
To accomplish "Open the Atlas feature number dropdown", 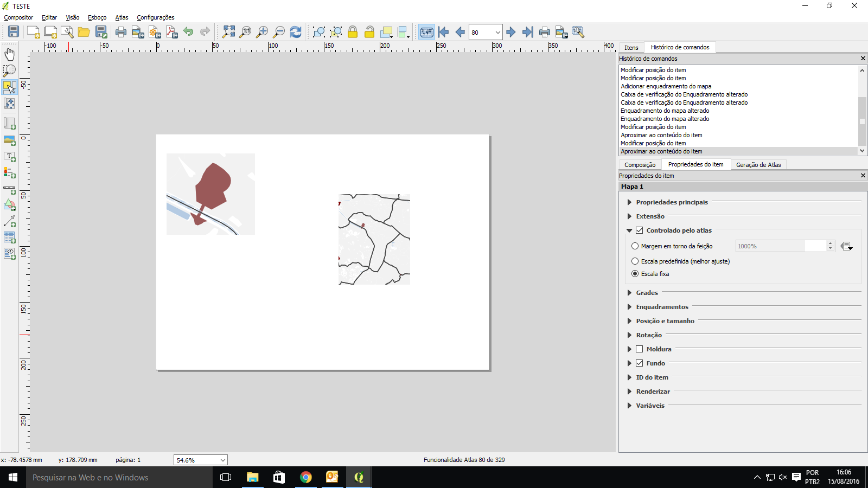I will tap(497, 32).
